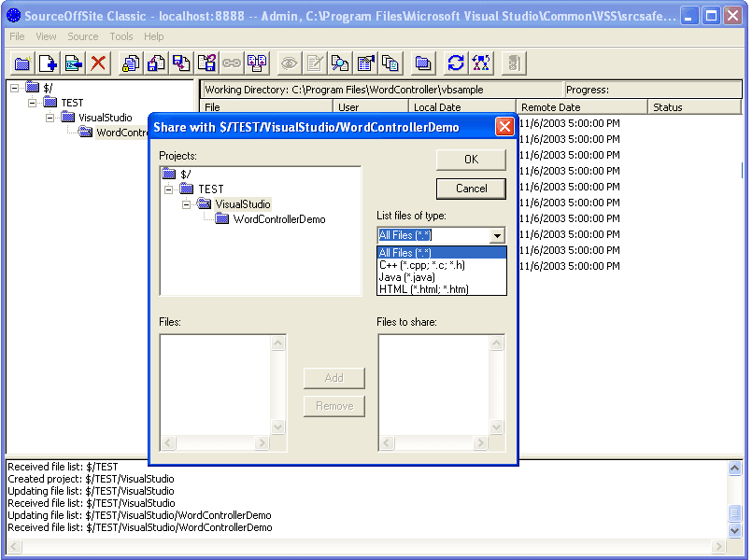This screenshot has width=752, height=560.
Task: Select VisualStudio in the Projects tree
Action: pos(243,204)
